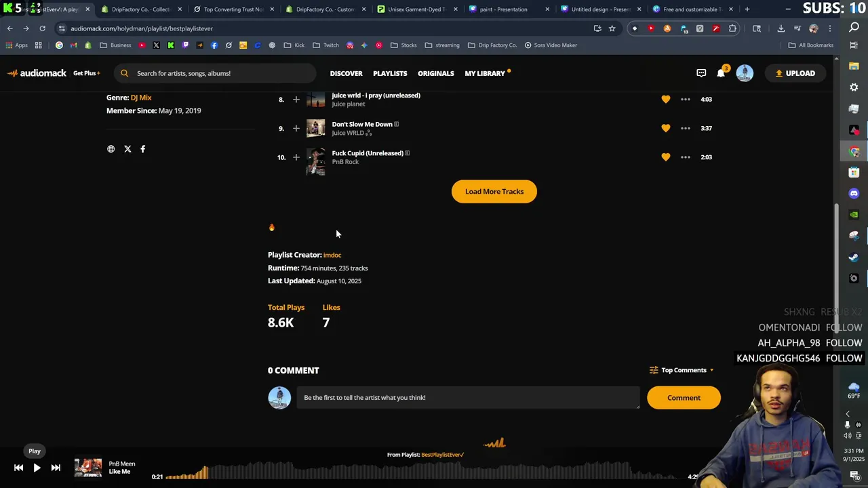Open more options for 'Don't Slow Me Down'

click(685, 128)
